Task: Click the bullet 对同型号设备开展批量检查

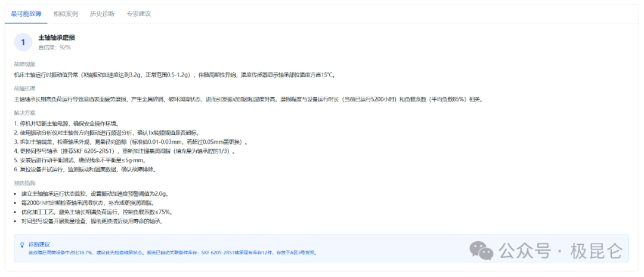Action: click(x=92, y=221)
